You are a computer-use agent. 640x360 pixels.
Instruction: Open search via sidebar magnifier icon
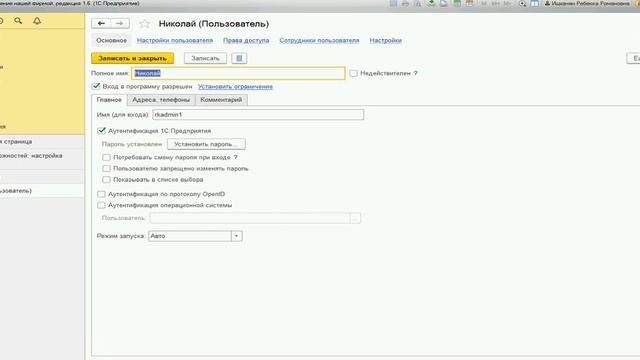[18, 20]
